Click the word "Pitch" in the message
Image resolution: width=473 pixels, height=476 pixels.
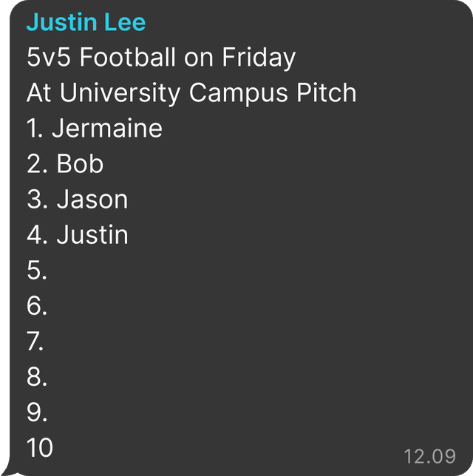326,93
